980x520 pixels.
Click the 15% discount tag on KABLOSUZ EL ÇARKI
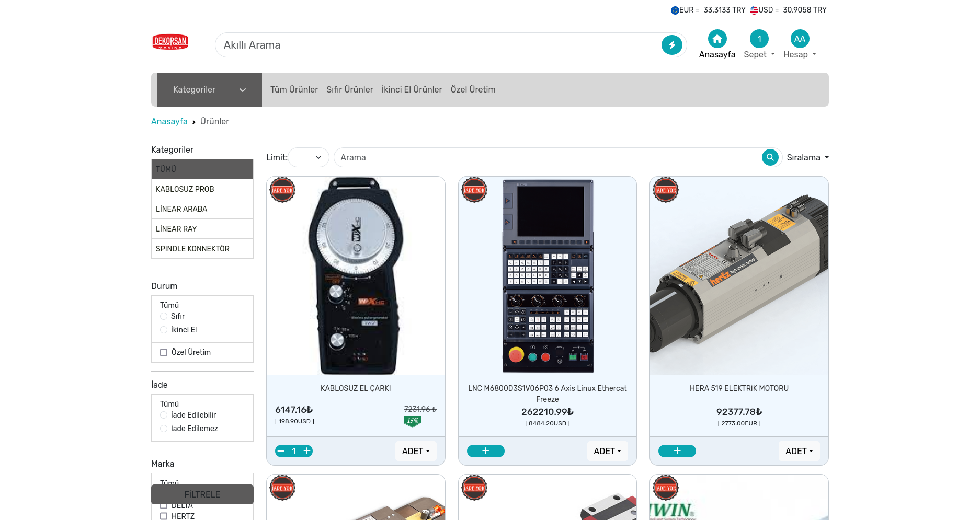pyautogui.click(x=413, y=421)
